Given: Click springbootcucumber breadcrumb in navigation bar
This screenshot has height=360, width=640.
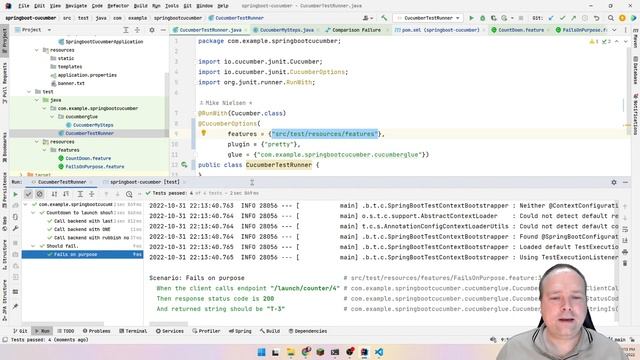Looking at the screenshot, I should point(178,18).
